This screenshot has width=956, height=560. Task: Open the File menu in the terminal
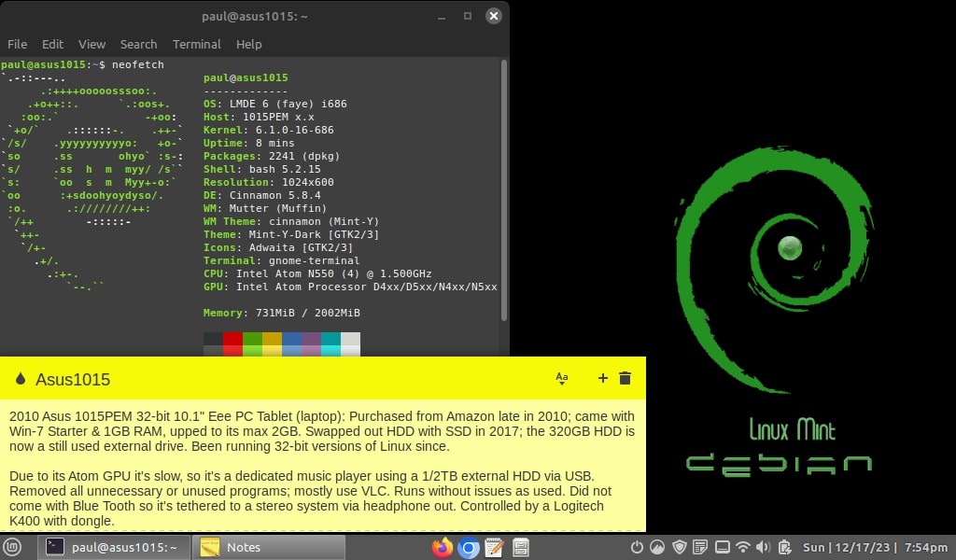point(17,44)
